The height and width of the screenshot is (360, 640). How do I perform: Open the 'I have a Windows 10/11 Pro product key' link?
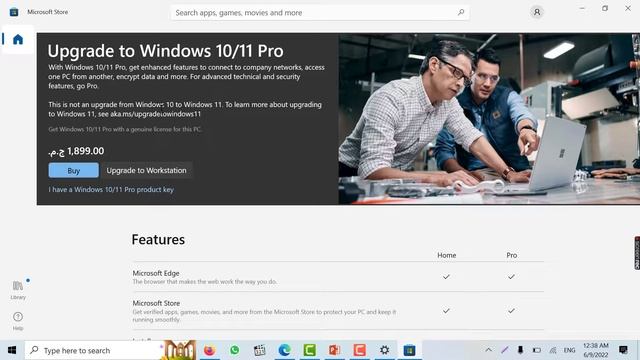pos(111,189)
